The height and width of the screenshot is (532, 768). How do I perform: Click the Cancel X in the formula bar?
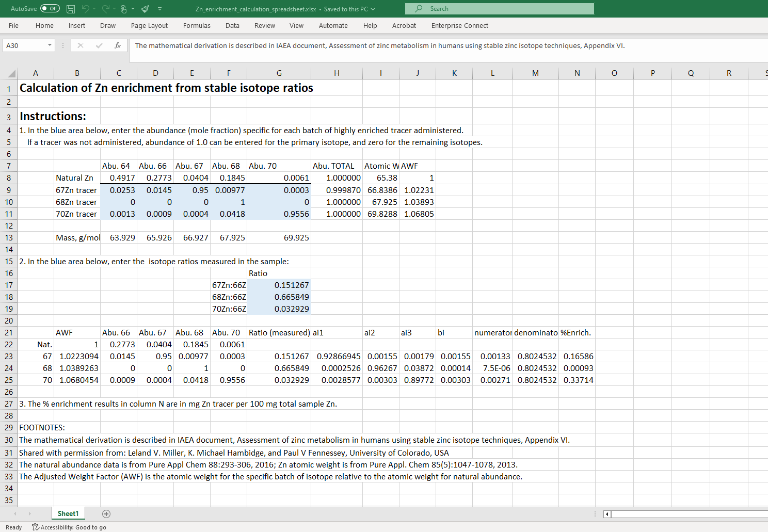pyautogui.click(x=81, y=45)
